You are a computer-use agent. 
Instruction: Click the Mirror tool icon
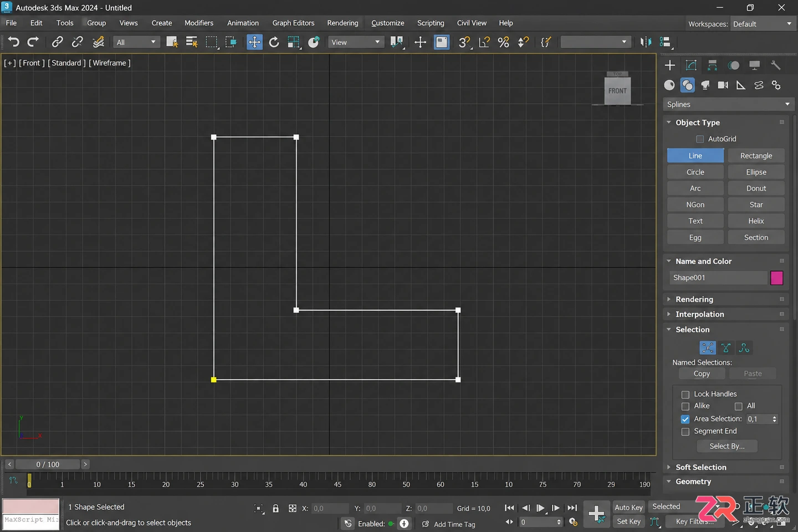[x=646, y=42]
